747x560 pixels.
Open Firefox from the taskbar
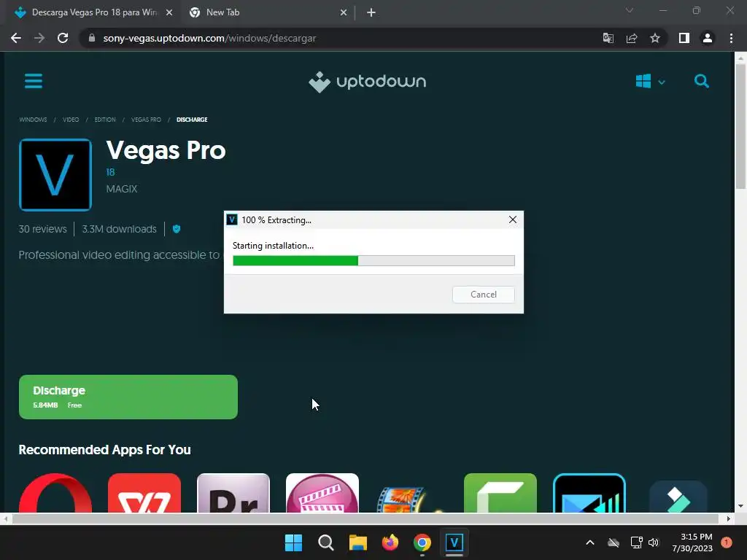click(x=390, y=542)
